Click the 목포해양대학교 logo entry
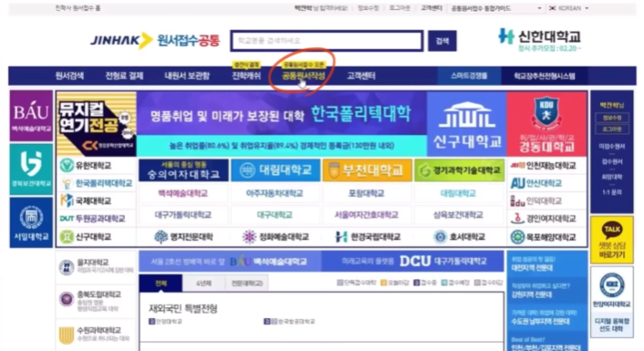 pyautogui.click(x=543, y=237)
